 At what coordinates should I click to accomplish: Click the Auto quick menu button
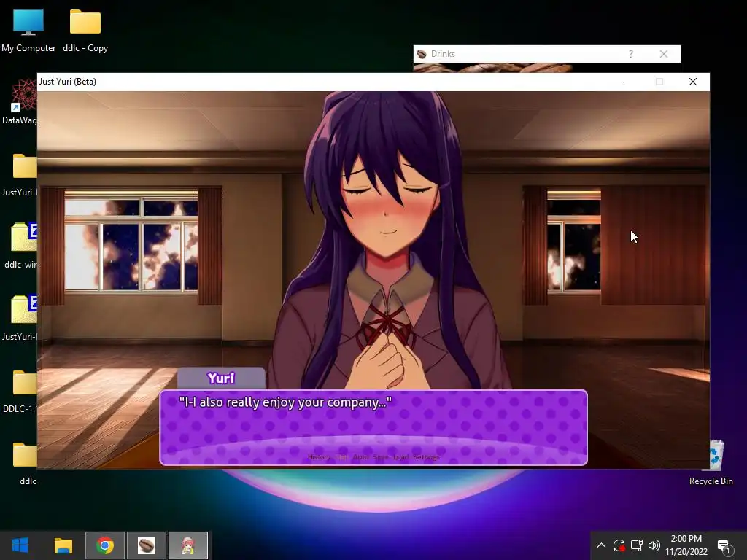(360, 457)
